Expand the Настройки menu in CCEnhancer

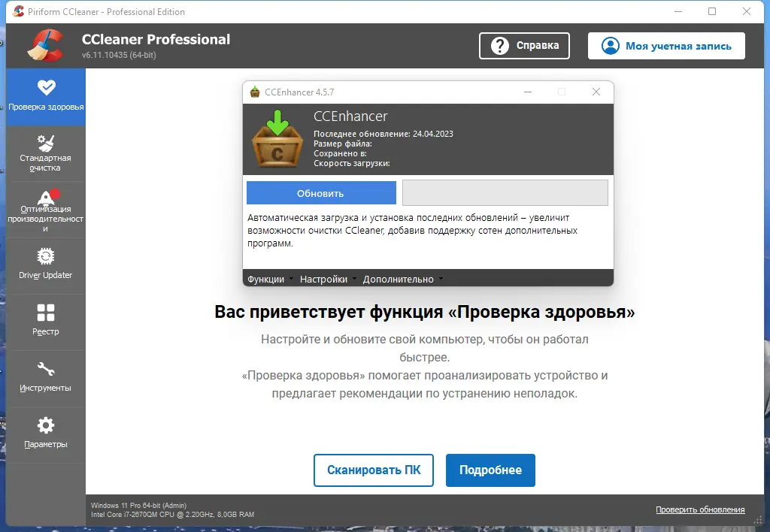324,278
